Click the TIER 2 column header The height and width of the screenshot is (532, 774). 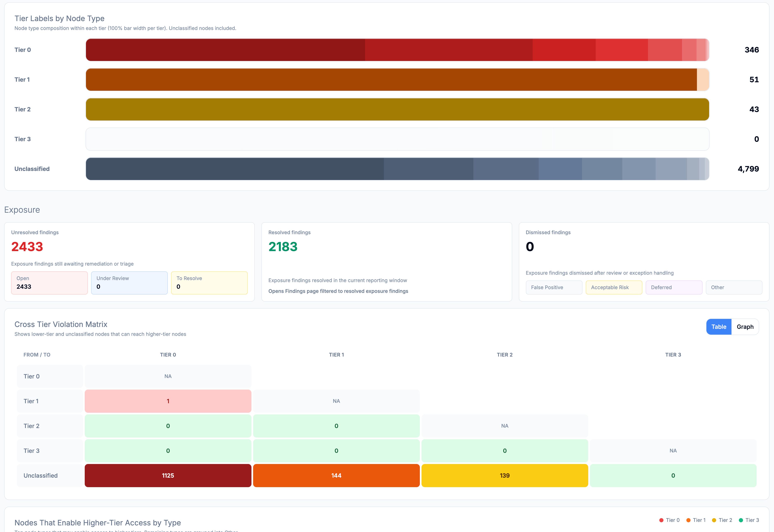tap(504, 355)
